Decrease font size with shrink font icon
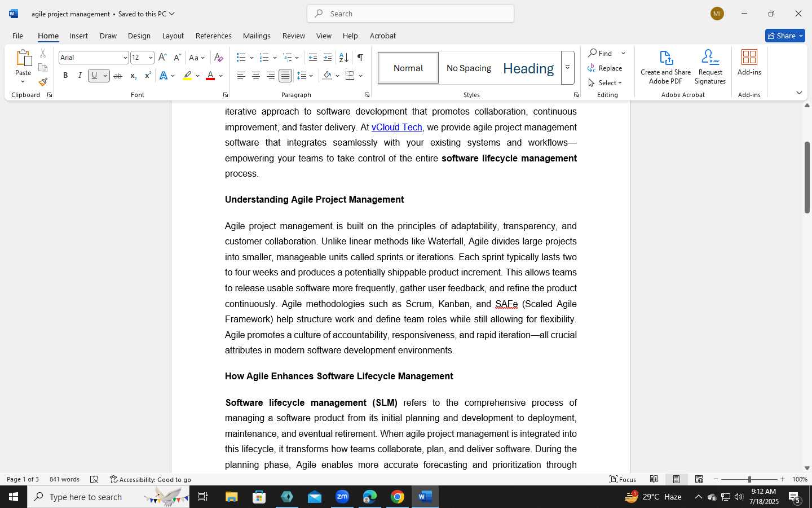Screen dimensions: 812x508 (x=177, y=58)
